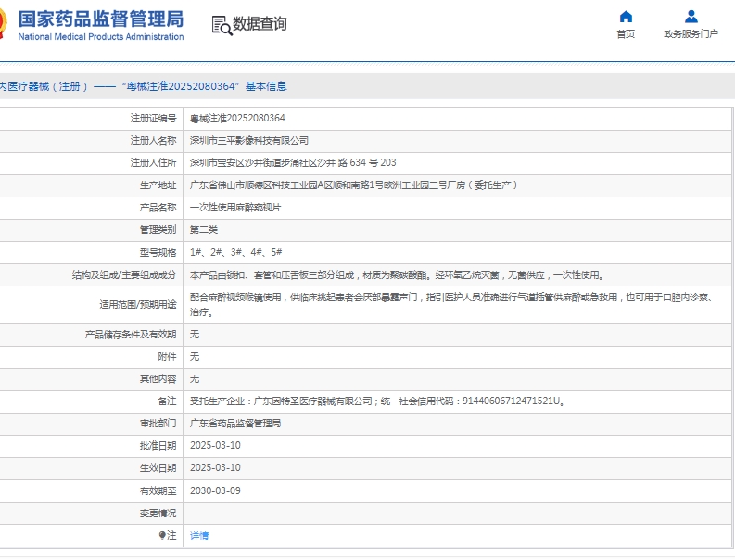Viewport: 735px width, 560px height.
Task: Click the 附件 row label
Action: [168, 357]
